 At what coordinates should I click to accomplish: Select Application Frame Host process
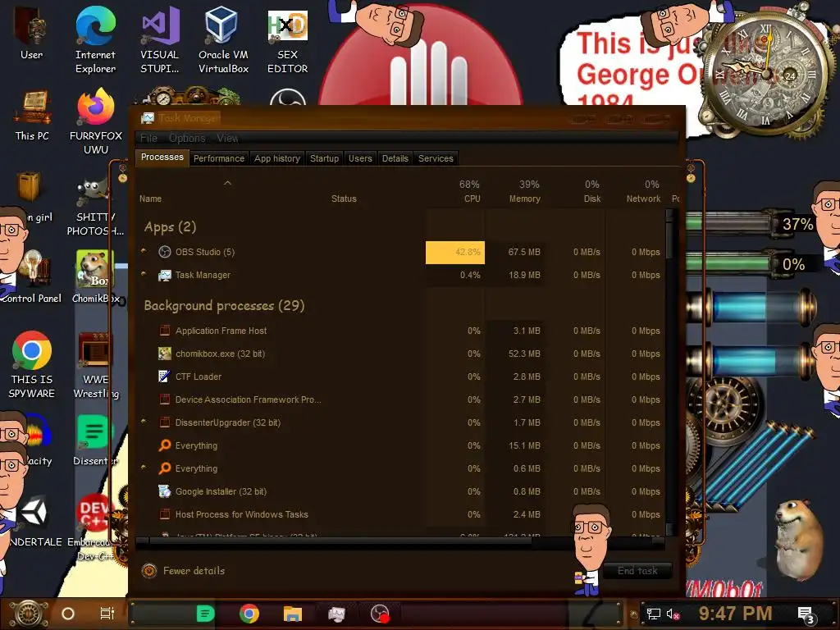[x=400, y=331]
